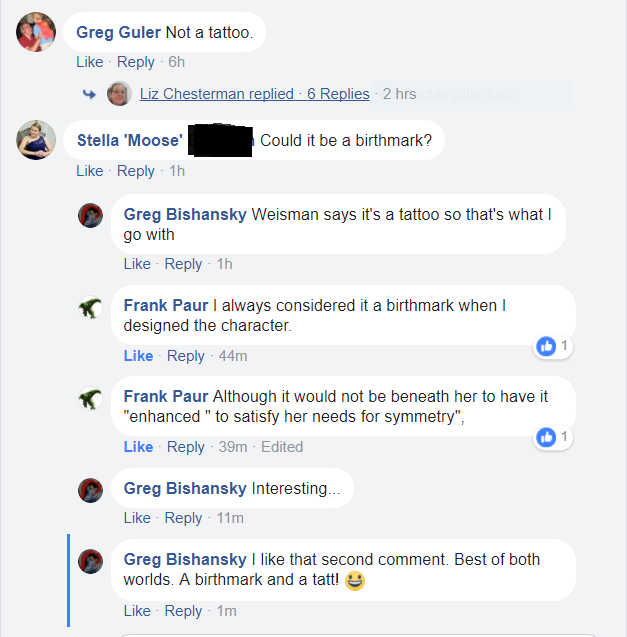Click Greg Guler's profile avatar

point(36,32)
